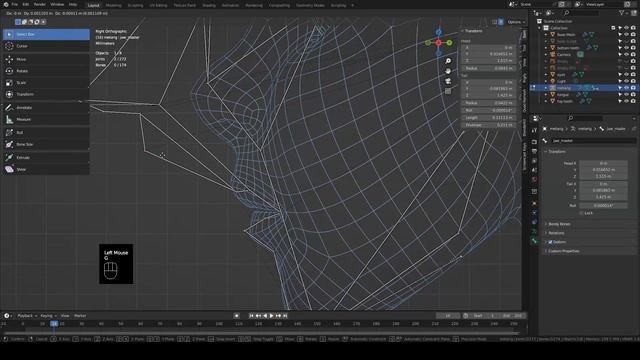Open the Render menu
640x360 pixels.
pos(40,4)
